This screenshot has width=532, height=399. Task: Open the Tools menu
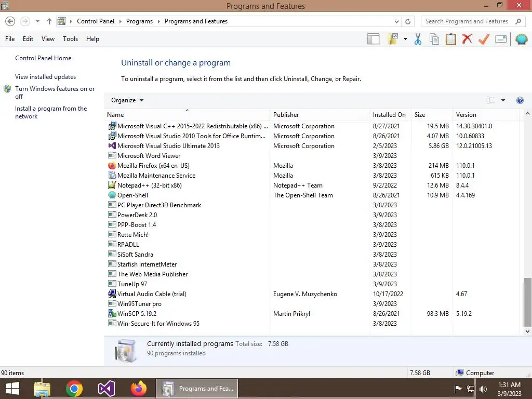coord(70,39)
